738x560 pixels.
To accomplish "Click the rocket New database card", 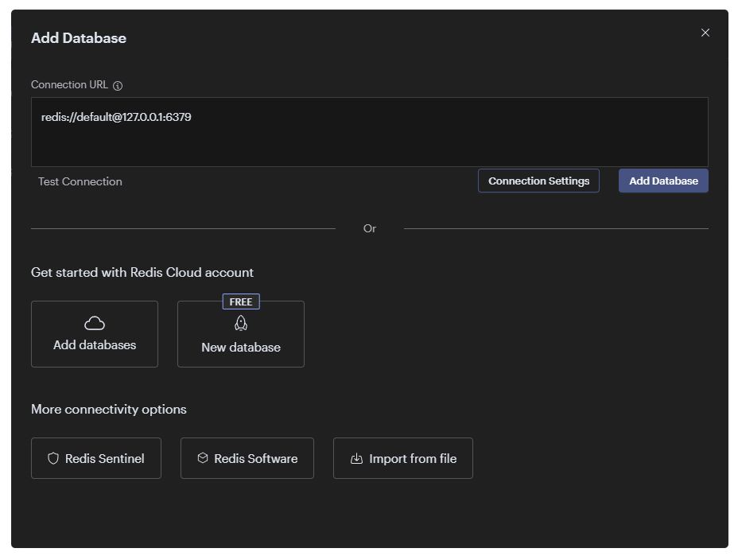I will click(x=241, y=334).
